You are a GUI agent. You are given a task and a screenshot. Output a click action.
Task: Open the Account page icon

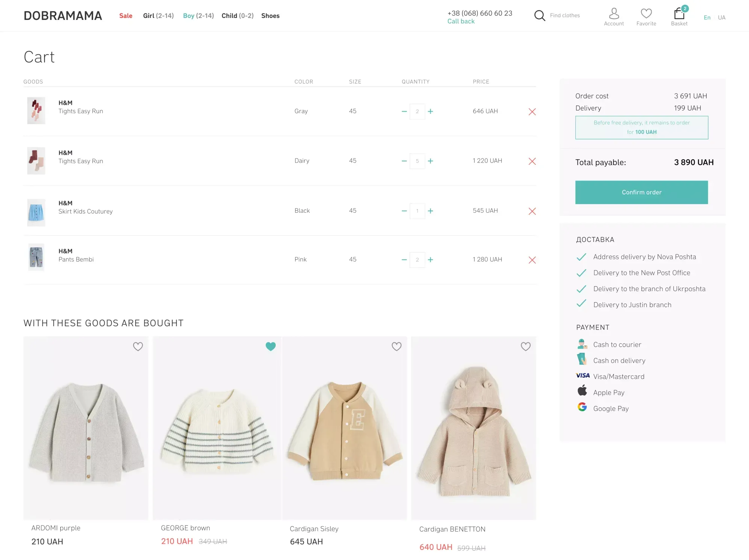coord(614,14)
